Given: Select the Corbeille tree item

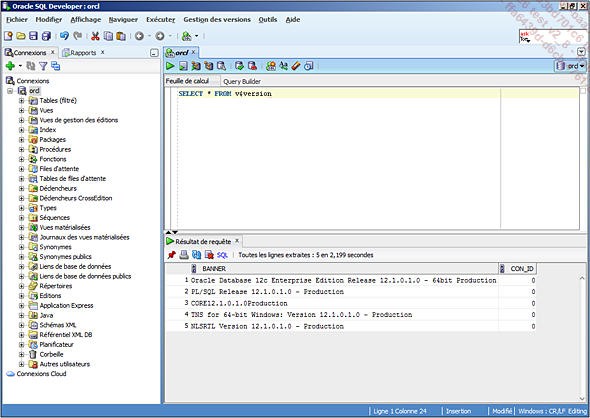Looking at the screenshot, I should pos(52,354).
